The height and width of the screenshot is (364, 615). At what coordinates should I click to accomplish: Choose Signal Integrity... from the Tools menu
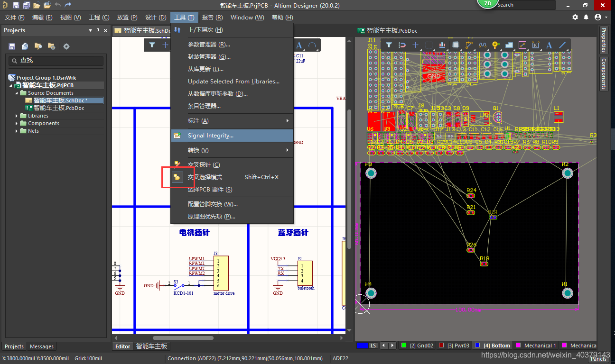[x=233, y=136]
